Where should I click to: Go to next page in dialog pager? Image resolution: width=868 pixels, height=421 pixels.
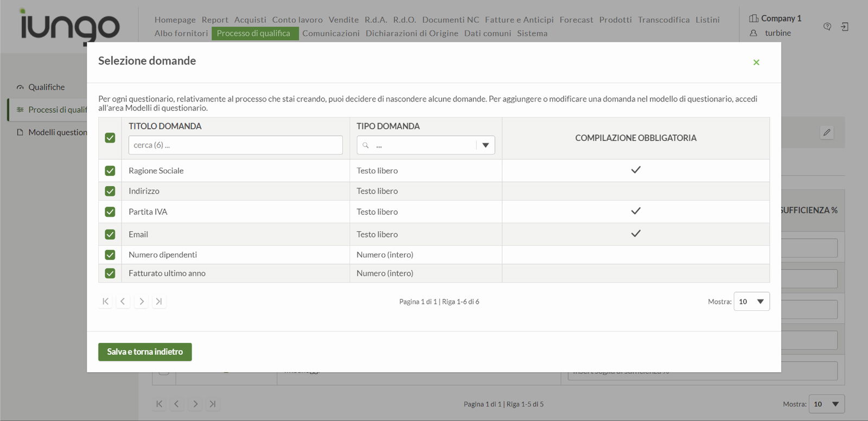pyautogui.click(x=141, y=301)
